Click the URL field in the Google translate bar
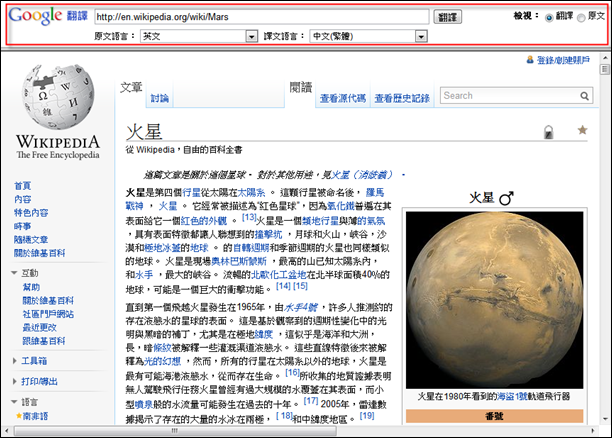Viewport: 612px width, 438px height. click(262, 17)
